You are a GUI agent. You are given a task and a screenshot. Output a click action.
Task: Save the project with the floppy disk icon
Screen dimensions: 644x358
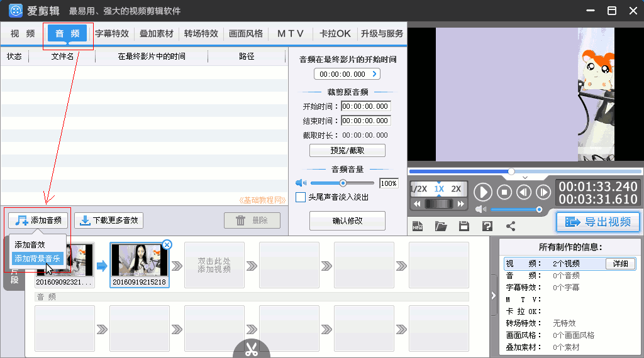click(464, 226)
